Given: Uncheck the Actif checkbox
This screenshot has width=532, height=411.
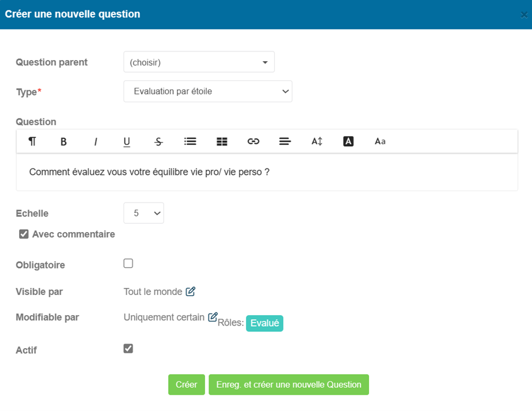Looking at the screenshot, I should [128, 348].
